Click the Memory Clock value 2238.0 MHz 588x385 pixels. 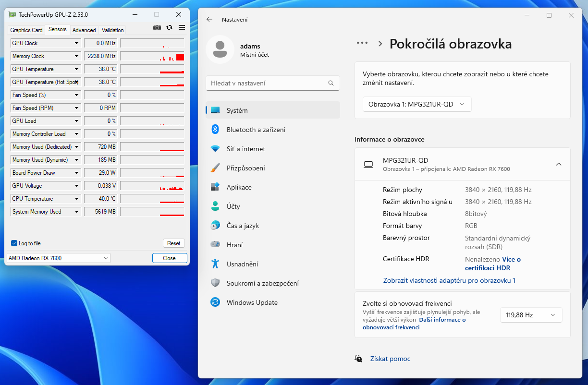(100, 56)
